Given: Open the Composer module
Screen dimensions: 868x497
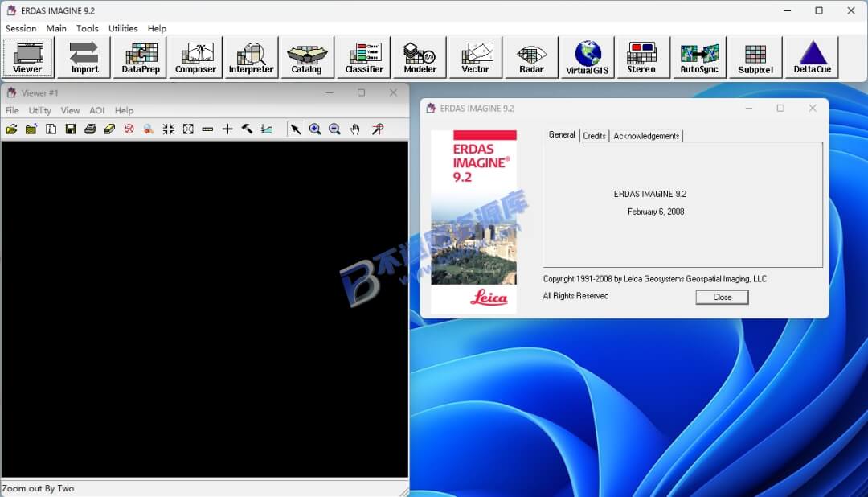Looking at the screenshot, I should coord(195,57).
